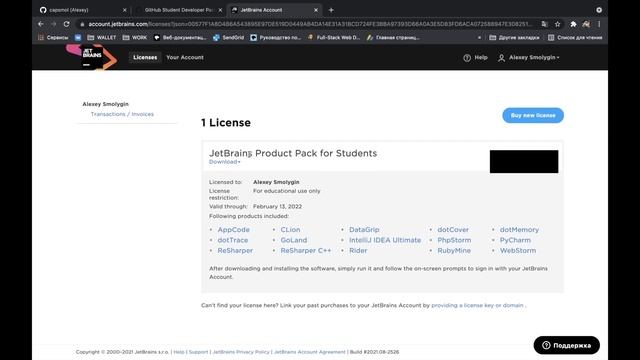The width and height of the screenshot is (640, 360).
Task: Select the JetBrains Account browser tab
Action: tap(274, 10)
